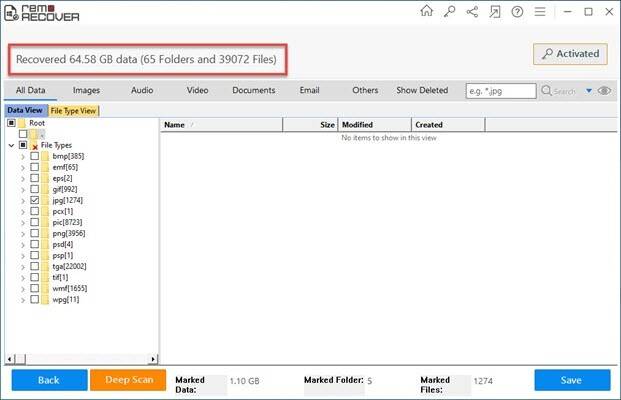The height and width of the screenshot is (400, 621).
Task: Switch to File Type View tab
Action: (x=73, y=110)
